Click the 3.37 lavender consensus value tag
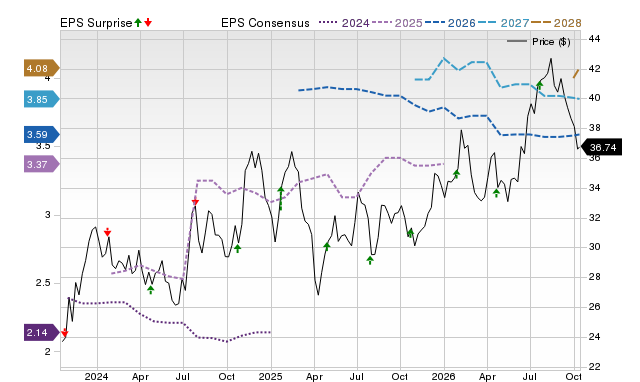This screenshot has width=640, height=382. [x=42, y=164]
